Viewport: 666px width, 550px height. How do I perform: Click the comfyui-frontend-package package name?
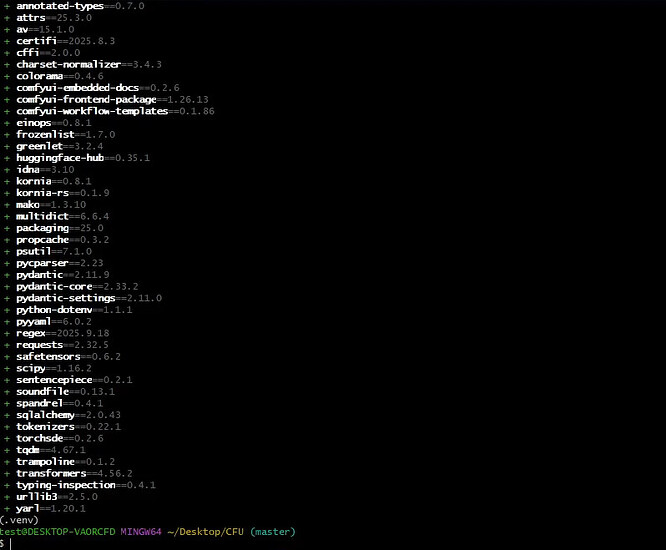coord(86,100)
